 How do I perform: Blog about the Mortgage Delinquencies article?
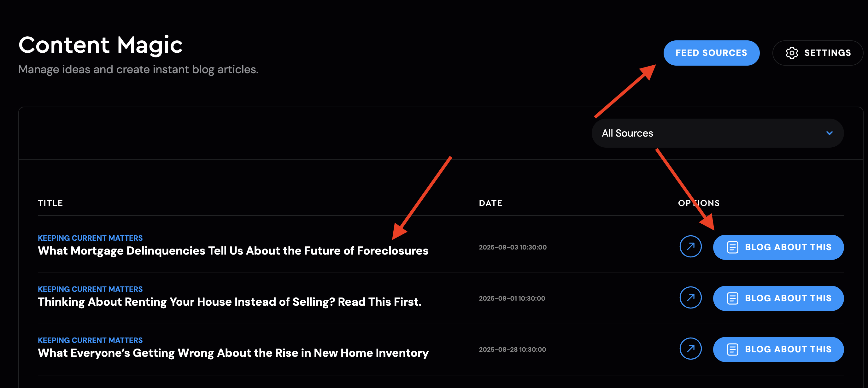point(778,247)
